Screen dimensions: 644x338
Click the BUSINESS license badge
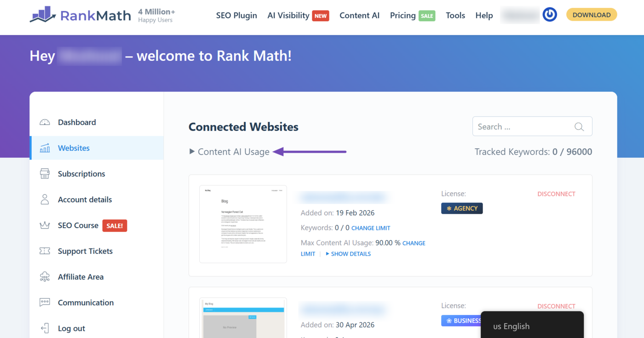coord(461,321)
